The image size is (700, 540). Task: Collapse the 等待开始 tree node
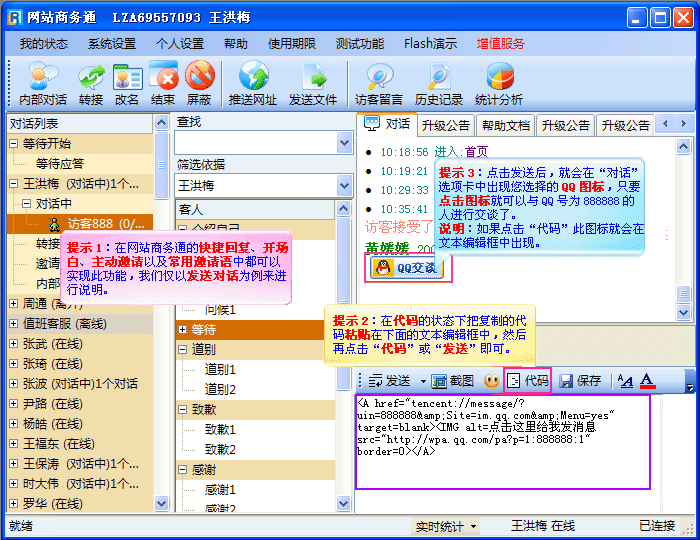click(x=14, y=143)
